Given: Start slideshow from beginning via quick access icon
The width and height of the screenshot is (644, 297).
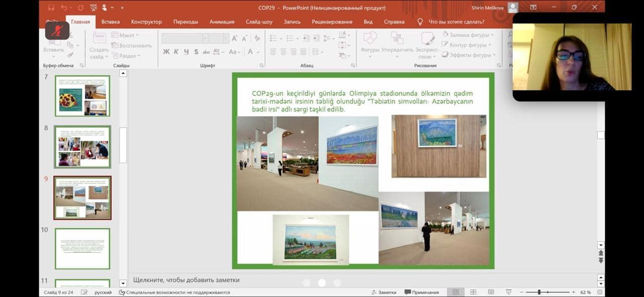Looking at the screenshot, I should [x=93, y=8].
